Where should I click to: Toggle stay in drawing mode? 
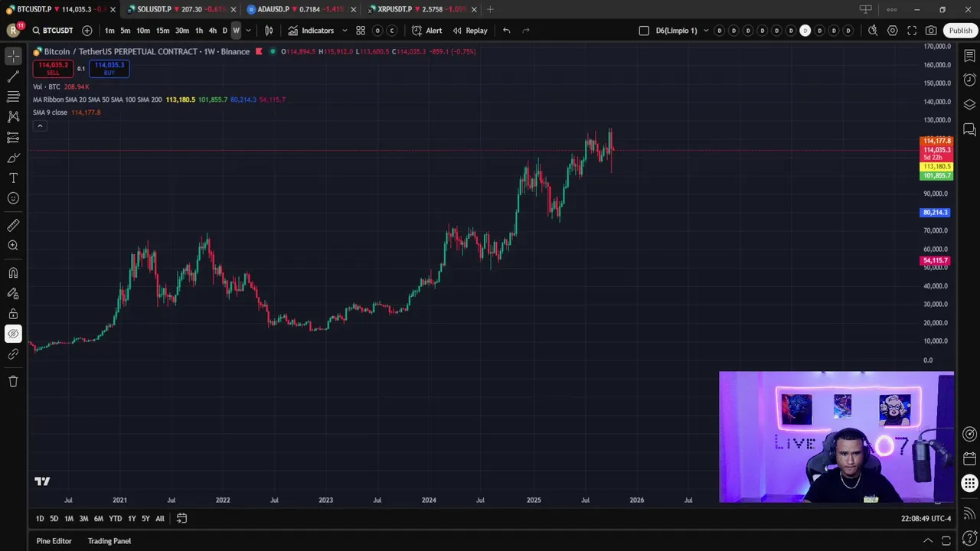[x=13, y=293]
